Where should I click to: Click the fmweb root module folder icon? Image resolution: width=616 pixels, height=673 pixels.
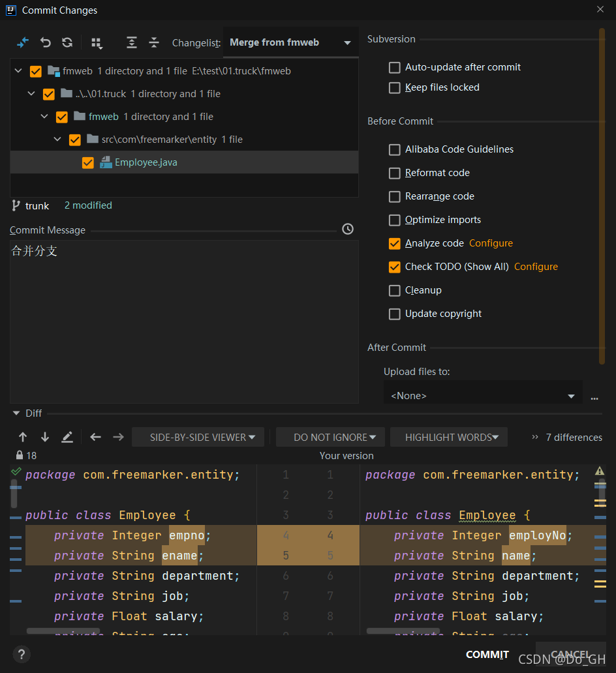click(54, 71)
